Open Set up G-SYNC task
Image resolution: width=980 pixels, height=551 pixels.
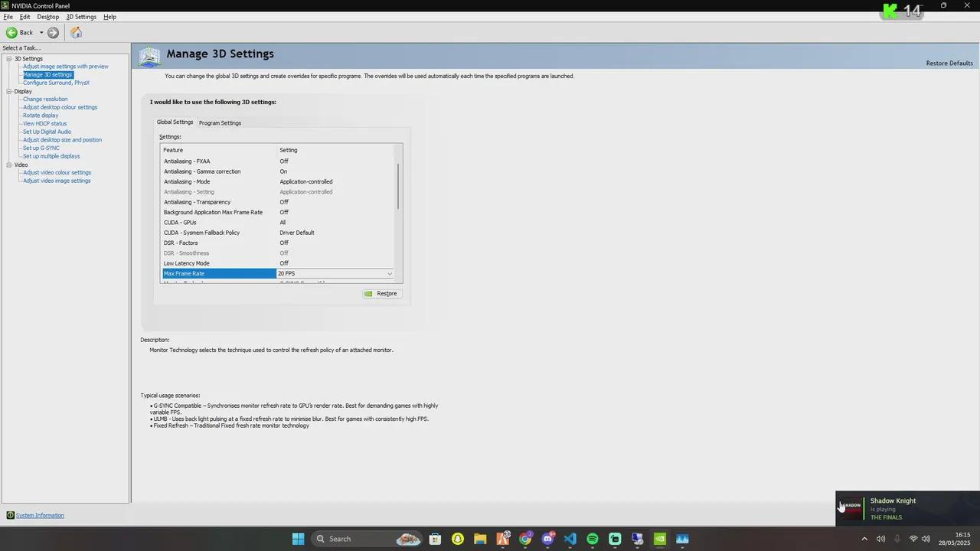tap(41, 148)
